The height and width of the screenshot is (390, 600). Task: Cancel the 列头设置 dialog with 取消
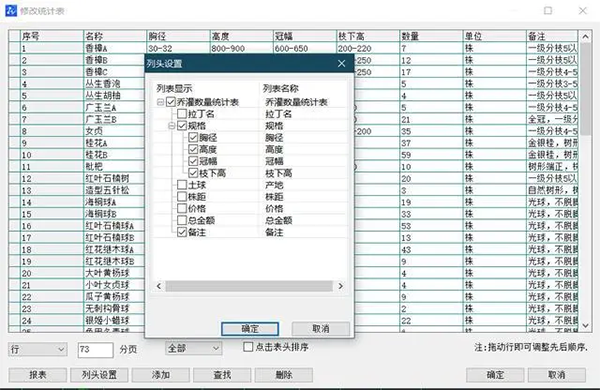click(321, 329)
